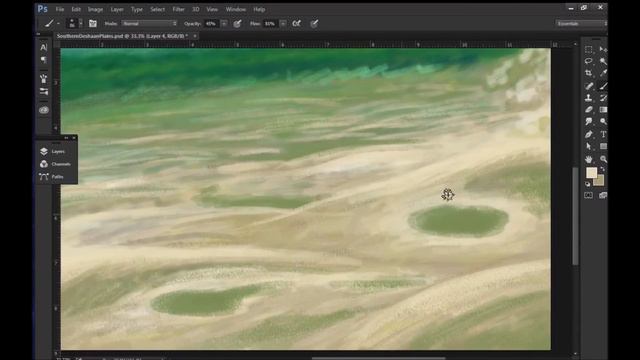Image resolution: width=640 pixels, height=360 pixels.
Task: Select the Pen tool
Action: click(x=589, y=134)
